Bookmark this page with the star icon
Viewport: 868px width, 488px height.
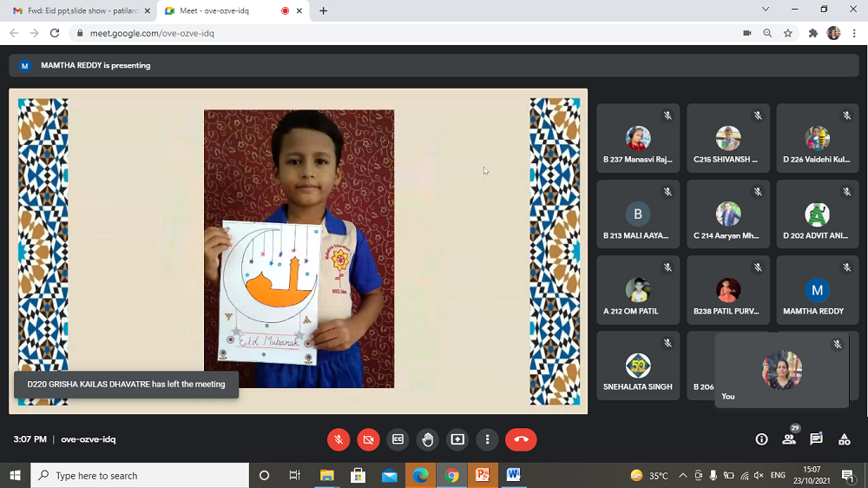pyautogui.click(x=788, y=33)
